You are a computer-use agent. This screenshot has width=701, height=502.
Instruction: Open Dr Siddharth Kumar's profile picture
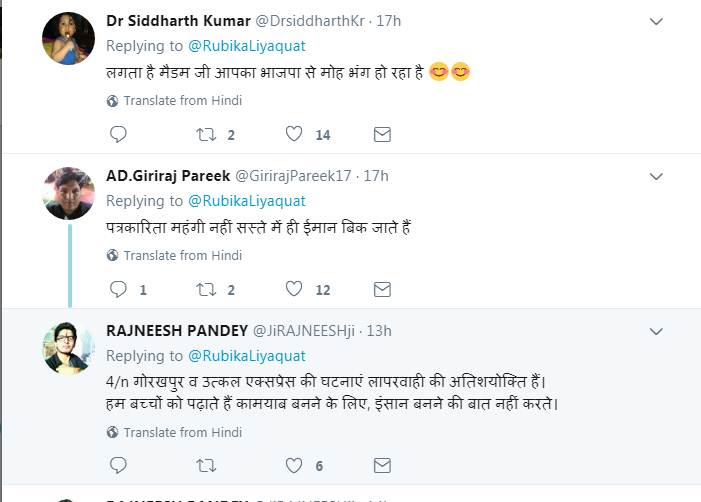click(x=68, y=39)
